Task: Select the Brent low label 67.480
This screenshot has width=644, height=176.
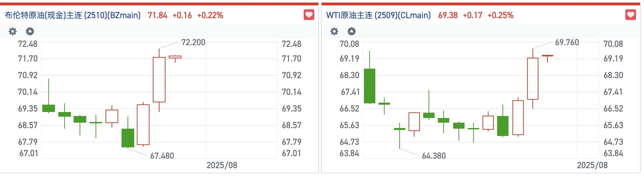Action: point(162,156)
